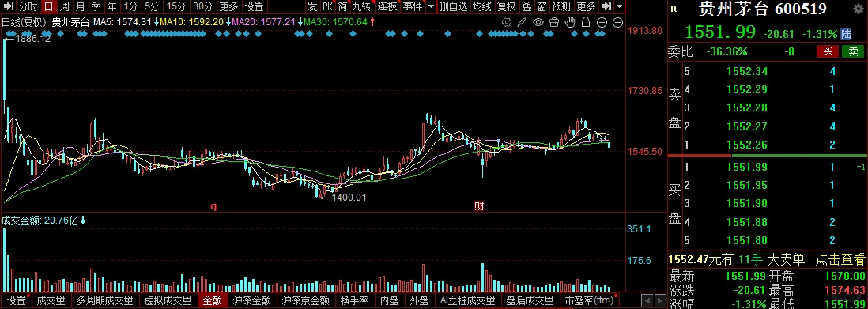The image size is (868, 309).
Task: Open the toolbox briefcase icon
Action: 554,22
